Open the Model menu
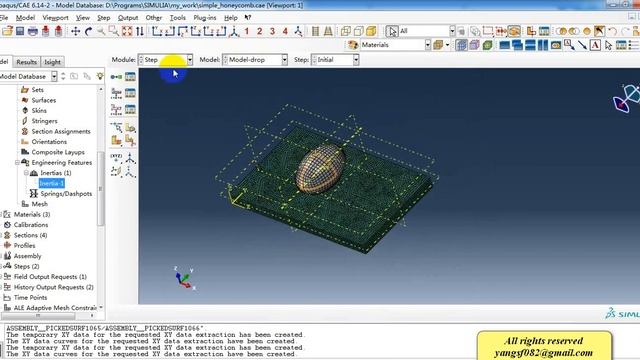Image resolution: width=640 pixels, height=360 pixels. tap(25, 18)
